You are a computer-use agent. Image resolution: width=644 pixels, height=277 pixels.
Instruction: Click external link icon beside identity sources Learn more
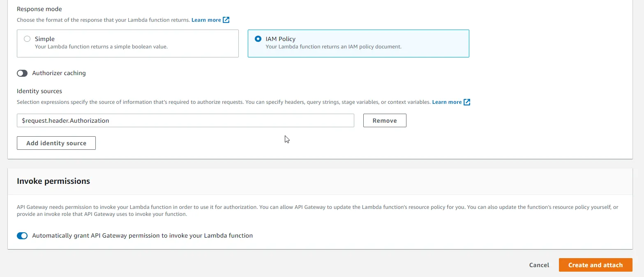[466, 102]
